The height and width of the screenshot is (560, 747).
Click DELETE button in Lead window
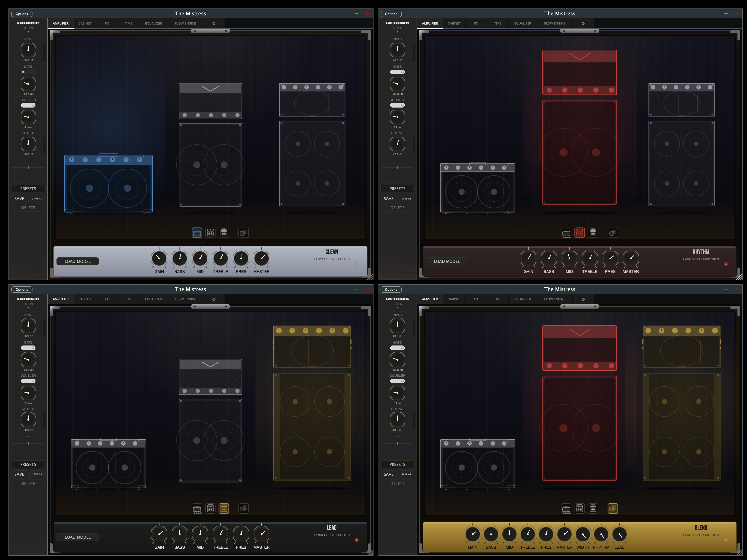point(28,484)
